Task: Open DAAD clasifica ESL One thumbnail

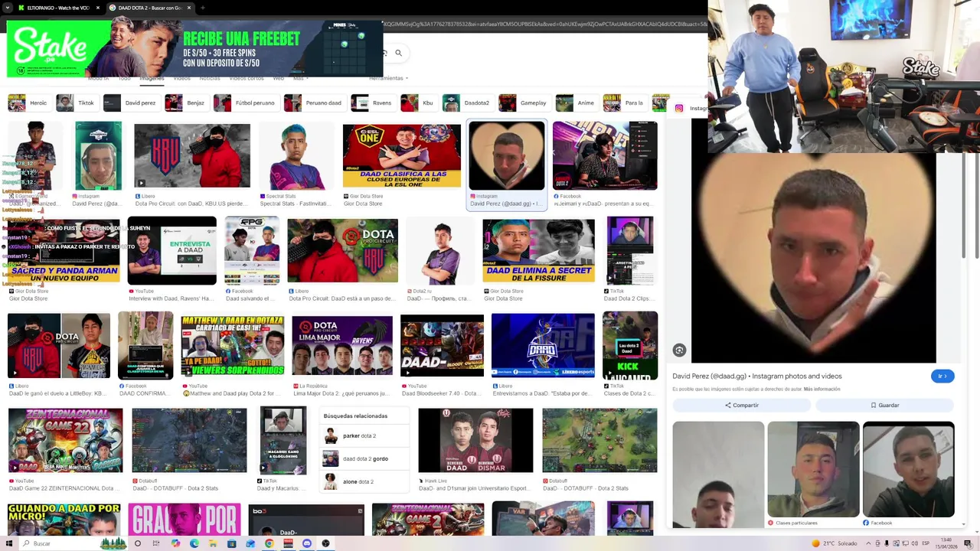Action: [x=402, y=156]
